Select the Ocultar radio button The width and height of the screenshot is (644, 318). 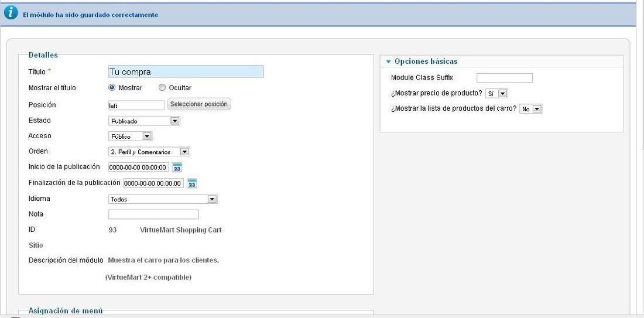[162, 87]
